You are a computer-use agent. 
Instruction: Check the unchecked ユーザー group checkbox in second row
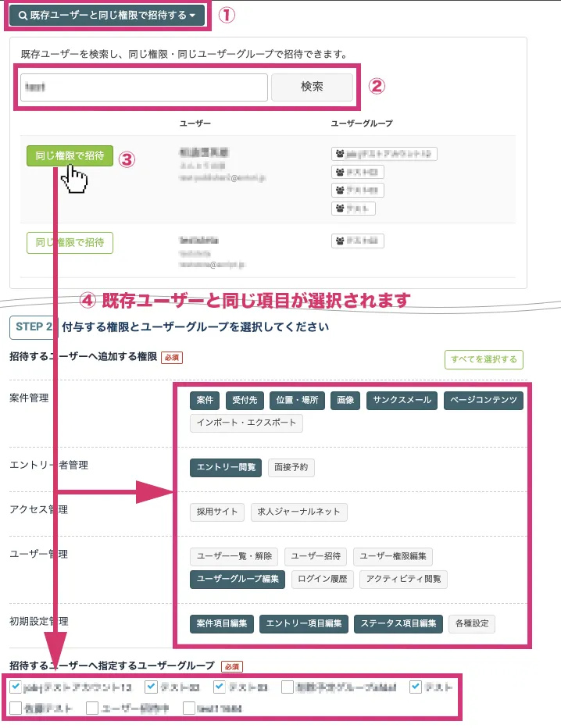[x=92, y=708]
